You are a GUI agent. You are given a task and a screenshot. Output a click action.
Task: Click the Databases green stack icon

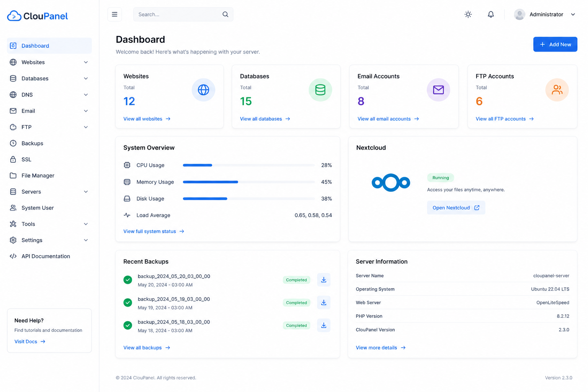(x=320, y=90)
